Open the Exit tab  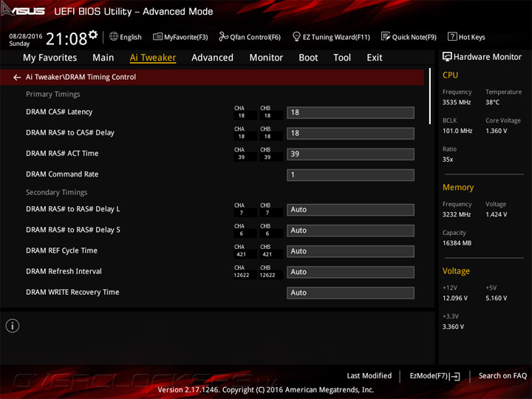point(375,58)
